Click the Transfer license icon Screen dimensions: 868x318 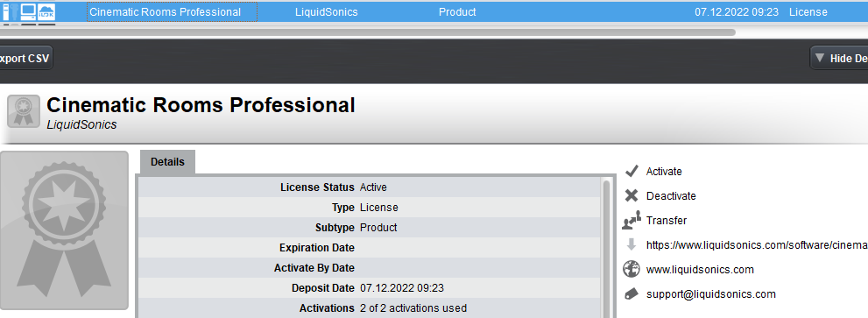click(631, 220)
